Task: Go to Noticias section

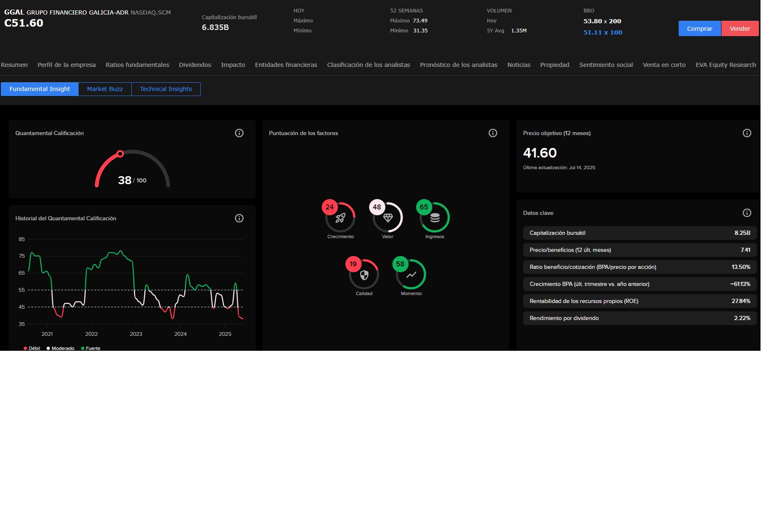Action: click(519, 65)
